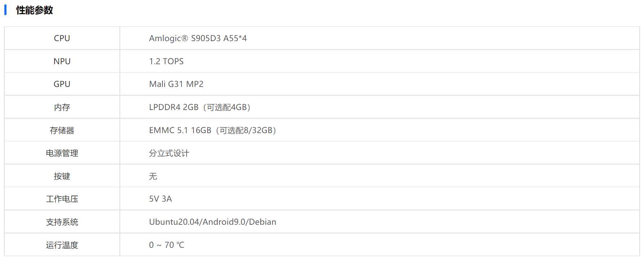Select the NPU label cell
This screenshot has width=644, height=259.
[62, 61]
